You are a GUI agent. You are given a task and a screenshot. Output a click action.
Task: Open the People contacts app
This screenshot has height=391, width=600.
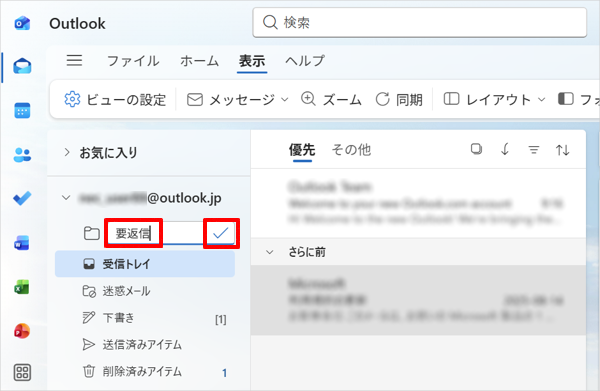22,155
